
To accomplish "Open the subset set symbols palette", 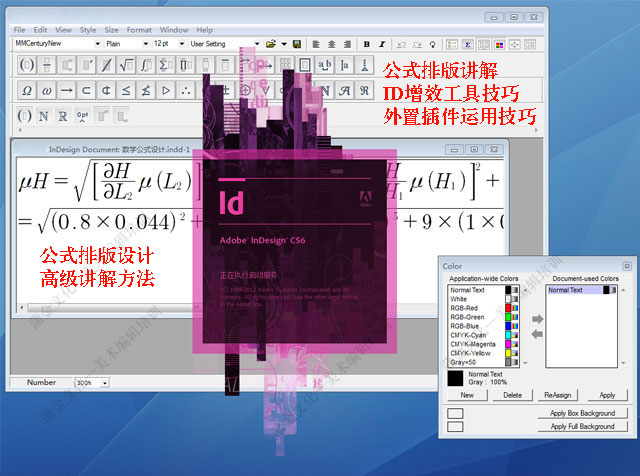I will (87, 90).
